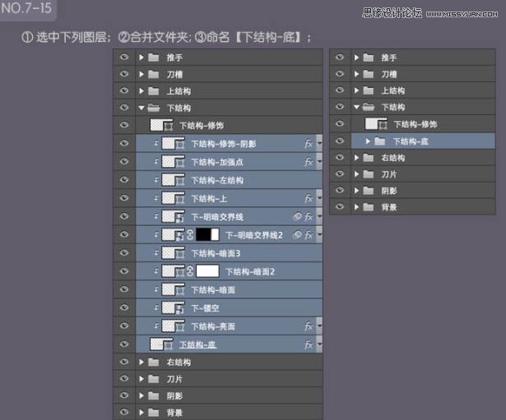Expand the 阴影 group in right panel
Viewport: 506px width, 420px height.
click(x=356, y=191)
